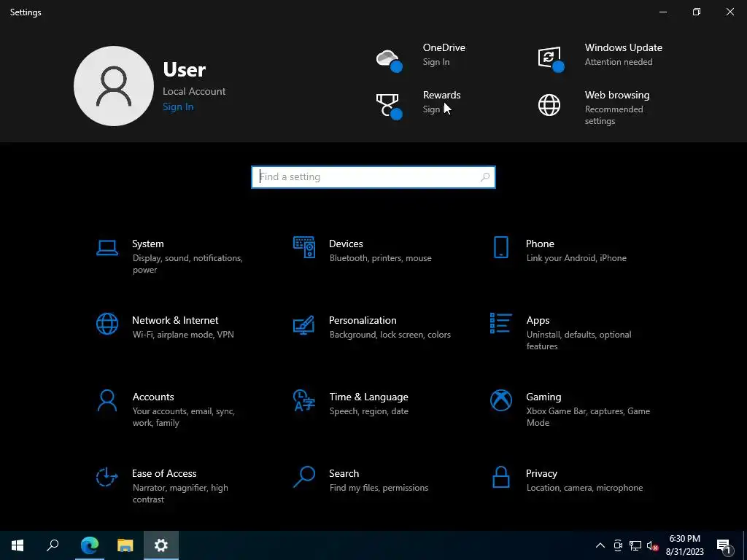
Task: Open the network tray icon
Action: [x=635, y=545]
